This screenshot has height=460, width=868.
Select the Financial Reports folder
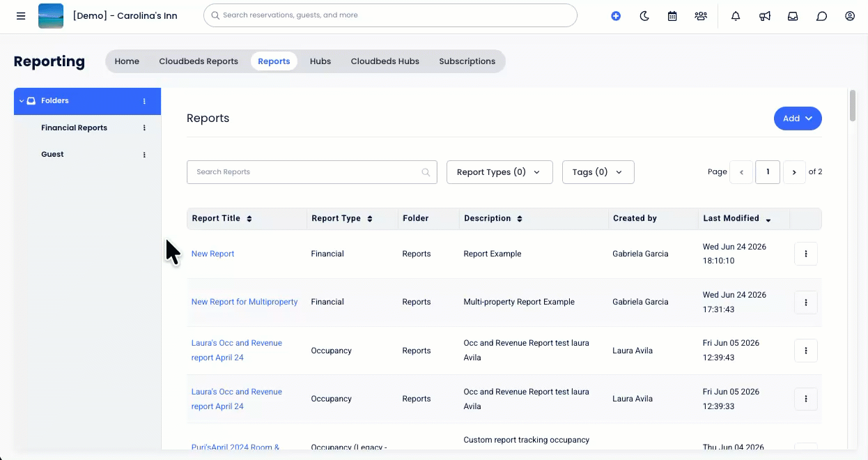click(74, 128)
